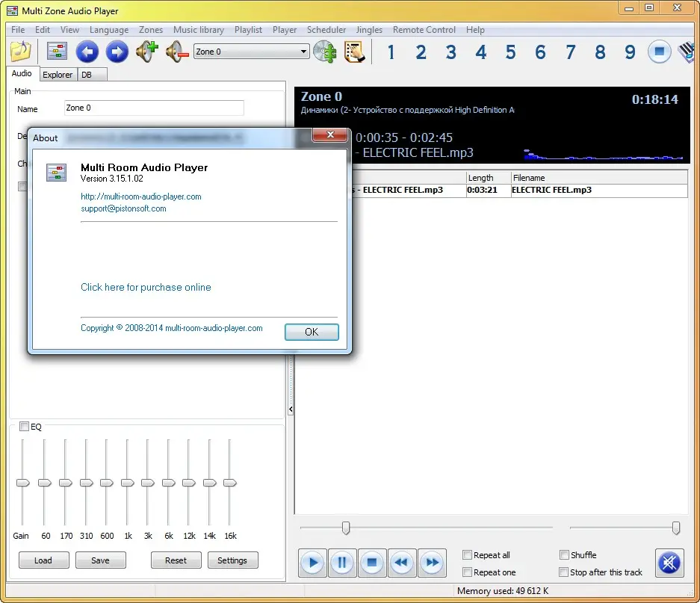Open the Remote Control menu

coord(424,30)
